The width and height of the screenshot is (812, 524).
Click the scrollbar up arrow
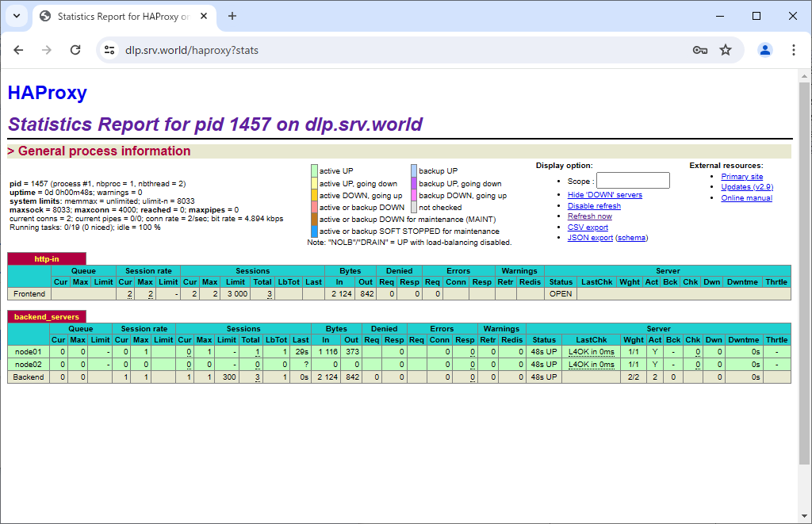pyautogui.click(x=804, y=76)
